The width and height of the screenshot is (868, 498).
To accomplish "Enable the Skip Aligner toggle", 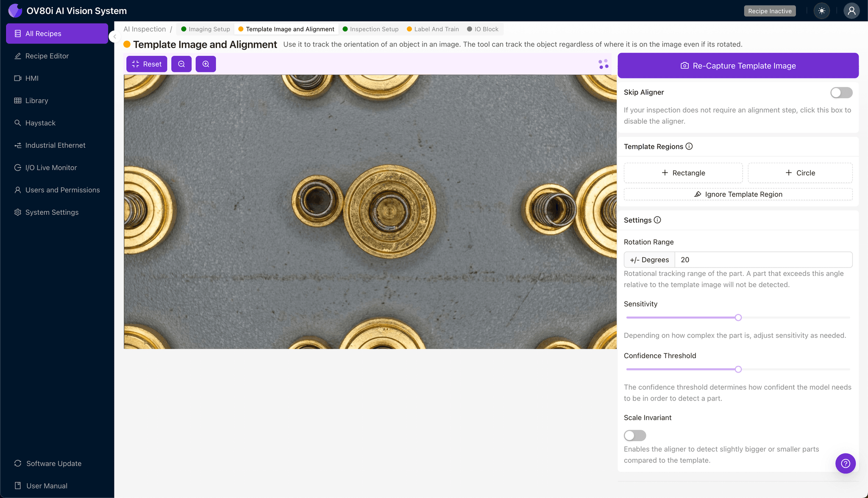I will pos(841,92).
